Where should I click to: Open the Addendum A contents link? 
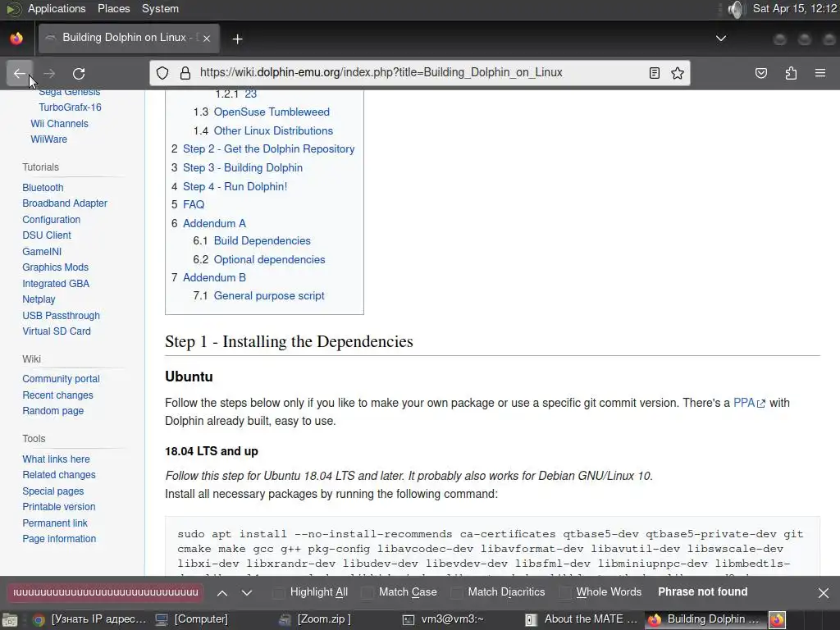click(x=214, y=223)
